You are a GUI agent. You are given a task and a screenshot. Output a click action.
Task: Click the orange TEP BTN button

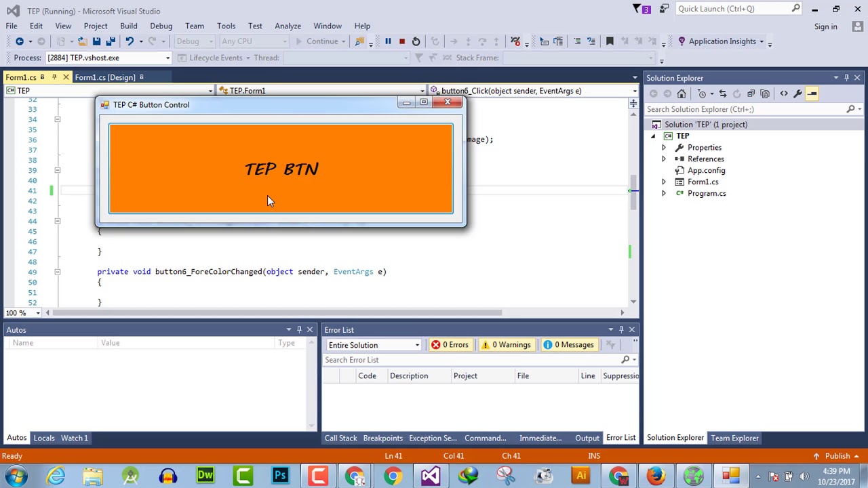(x=281, y=169)
